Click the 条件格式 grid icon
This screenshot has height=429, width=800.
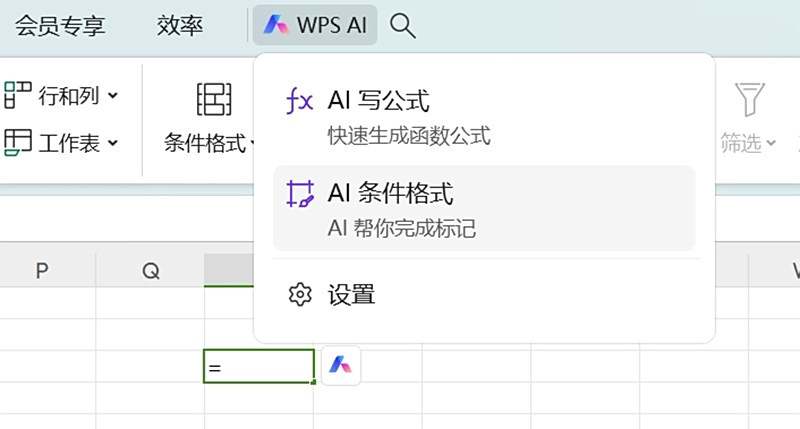click(214, 99)
